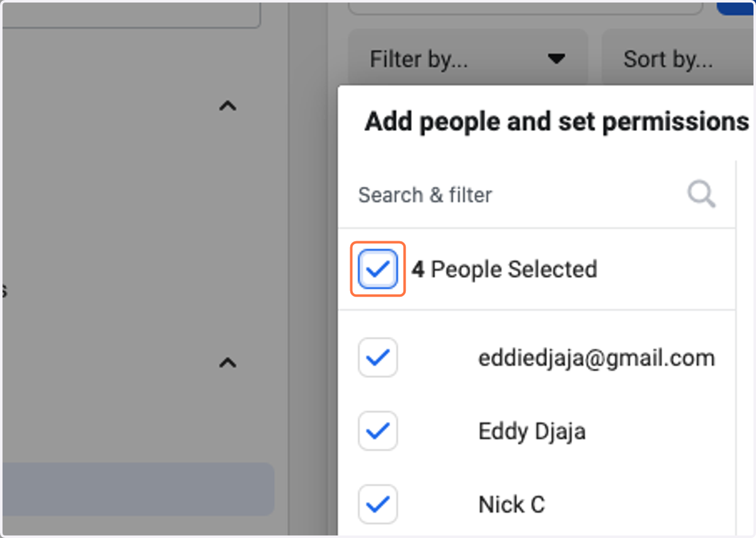The width and height of the screenshot is (756, 538).
Task: Open the Sort by... dropdown
Action: tap(679, 59)
